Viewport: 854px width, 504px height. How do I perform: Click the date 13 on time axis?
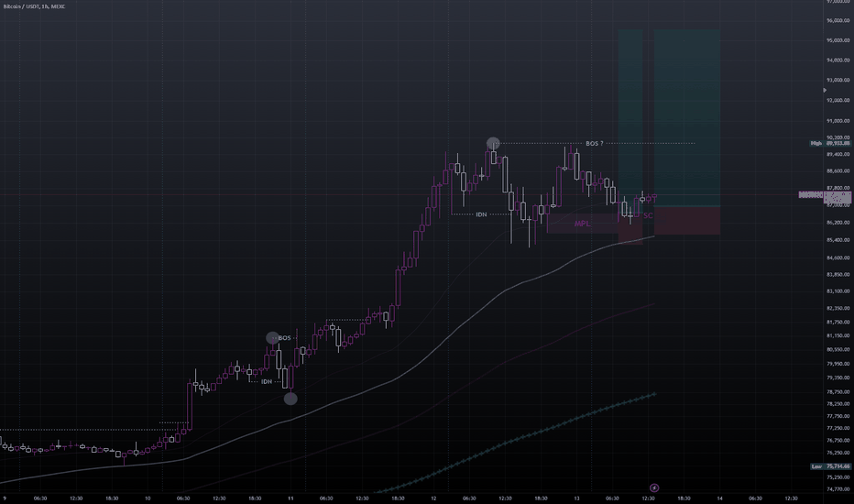[x=576, y=498]
